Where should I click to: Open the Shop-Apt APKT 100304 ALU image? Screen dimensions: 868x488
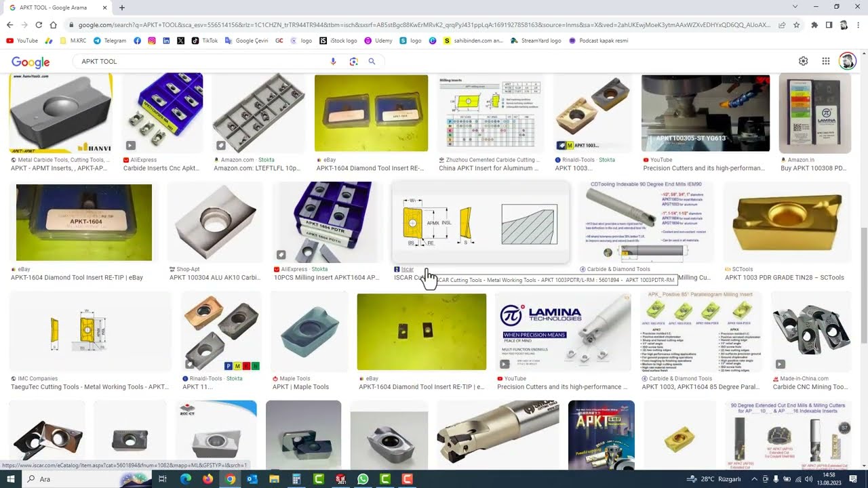click(215, 222)
